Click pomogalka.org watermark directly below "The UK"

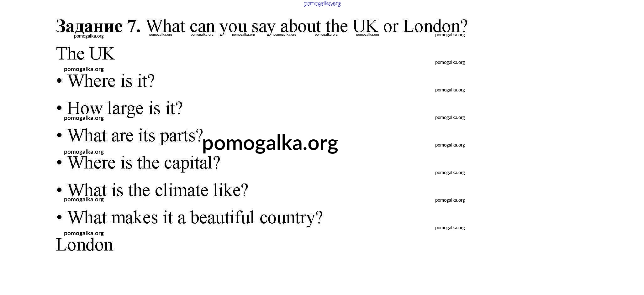click(x=84, y=69)
